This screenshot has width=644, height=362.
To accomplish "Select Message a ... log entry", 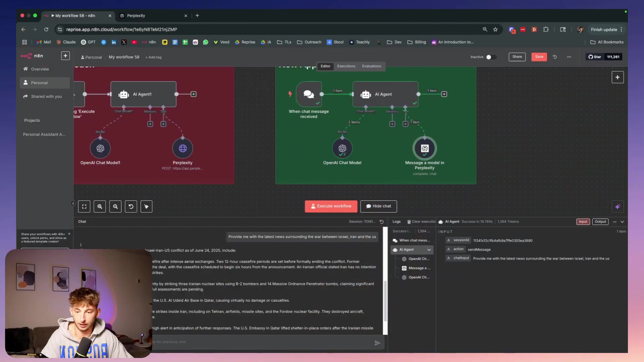I will 416,268.
